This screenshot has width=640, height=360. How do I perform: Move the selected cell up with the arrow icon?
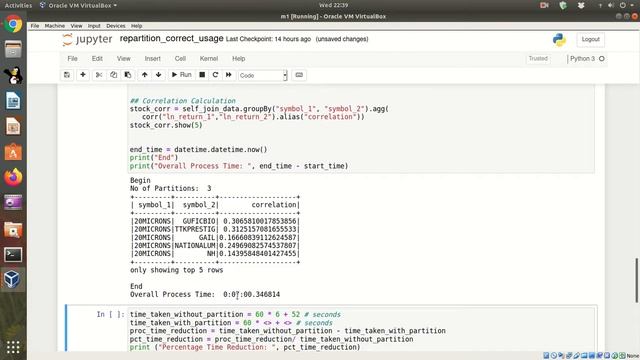click(x=144, y=75)
